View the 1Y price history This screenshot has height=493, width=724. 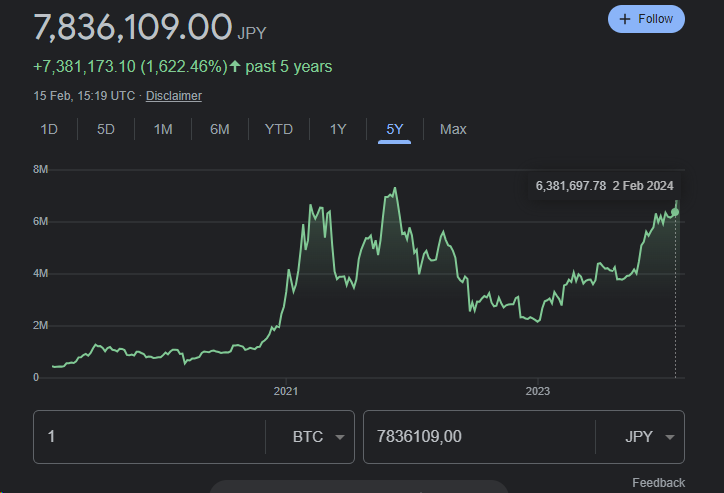338,129
